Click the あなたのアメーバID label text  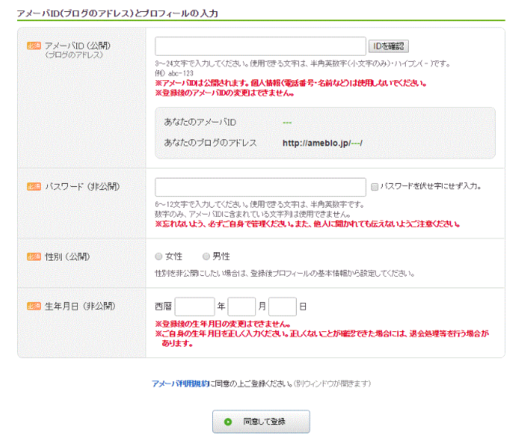point(200,122)
